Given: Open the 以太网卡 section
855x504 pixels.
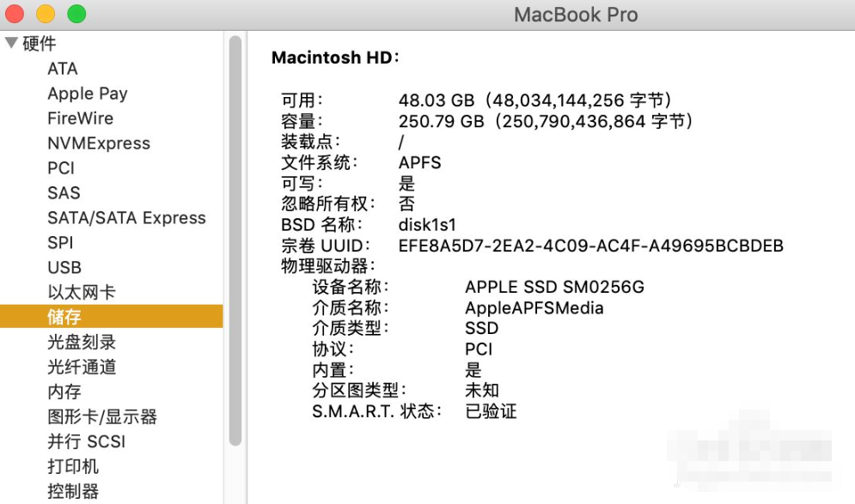Looking at the screenshot, I should point(81,293).
